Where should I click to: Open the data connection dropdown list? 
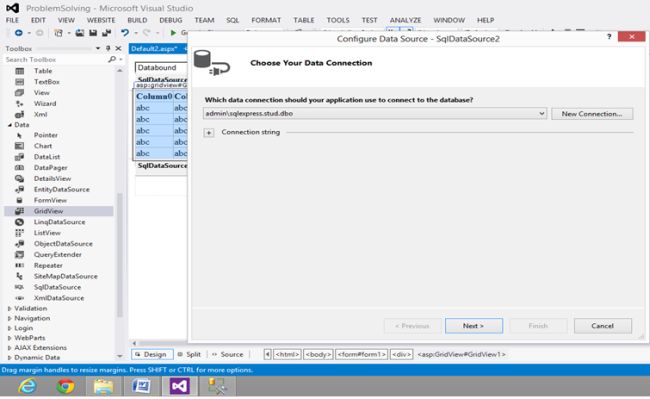(x=541, y=114)
